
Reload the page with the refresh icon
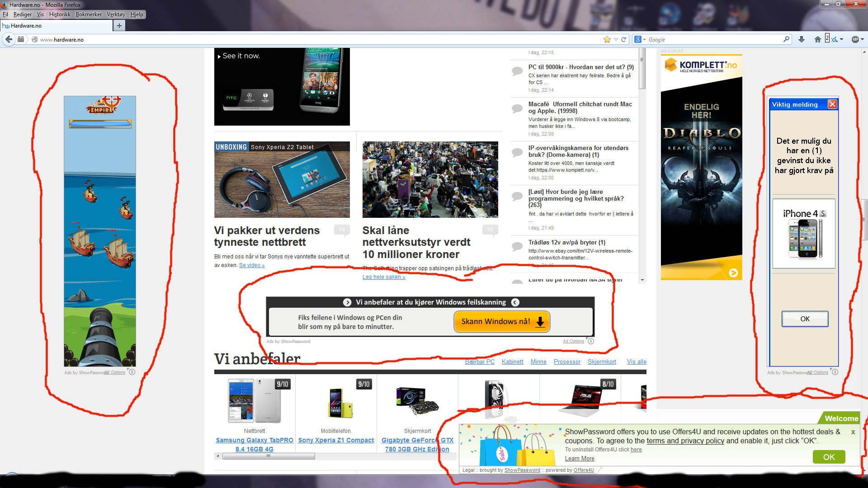[x=623, y=39]
